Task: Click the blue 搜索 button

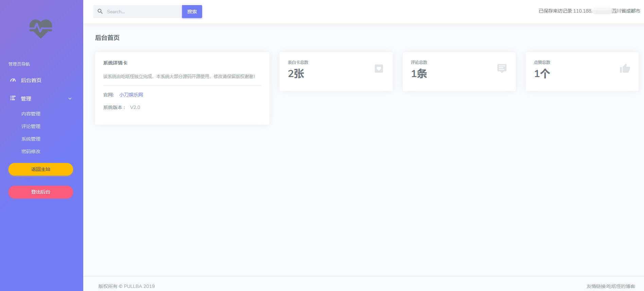Action: click(192, 12)
